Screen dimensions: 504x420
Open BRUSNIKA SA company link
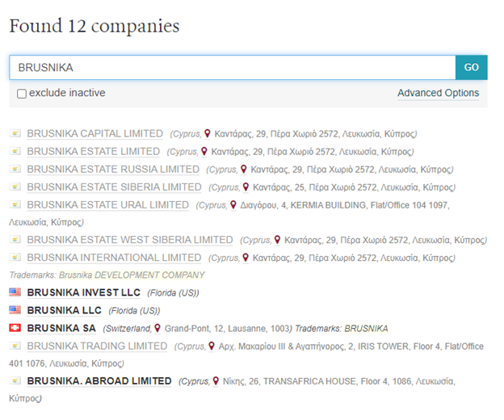pos(61,328)
